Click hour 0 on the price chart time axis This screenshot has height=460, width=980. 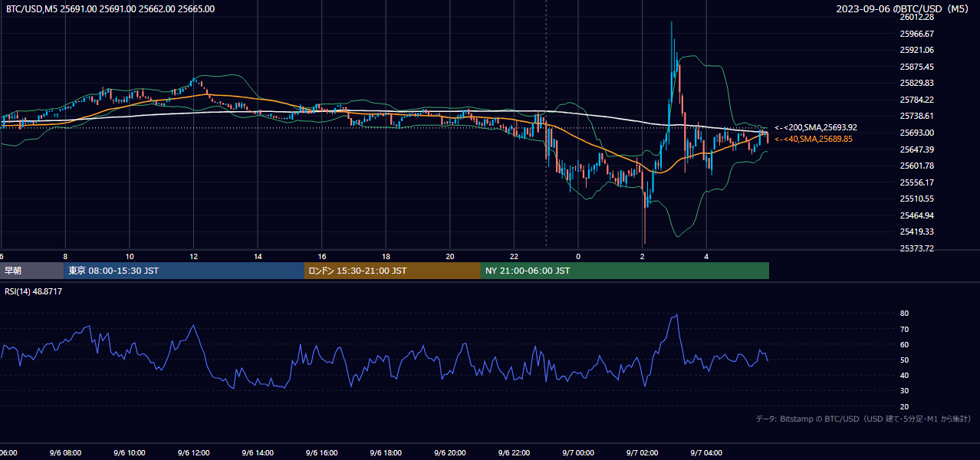578,256
